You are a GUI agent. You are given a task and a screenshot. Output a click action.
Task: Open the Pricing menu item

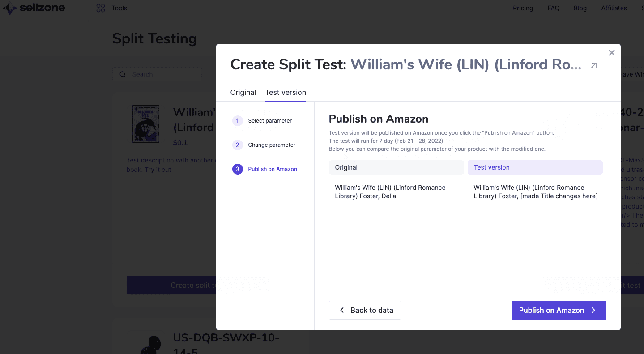click(523, 8)
